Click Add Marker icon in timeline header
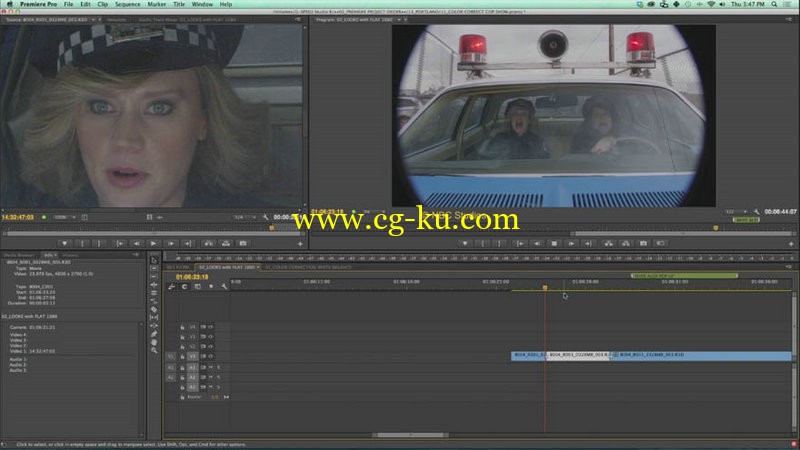Image resolution: width=800 pixels, height=450 pixels. click(211, 287)
